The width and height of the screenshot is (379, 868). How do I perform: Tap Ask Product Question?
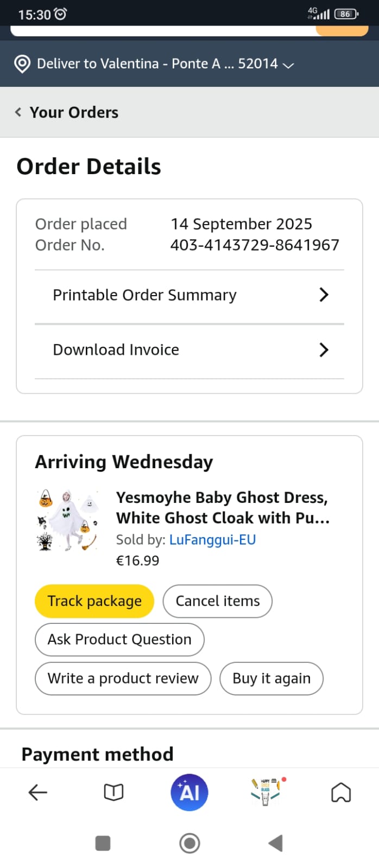(119, 640)
